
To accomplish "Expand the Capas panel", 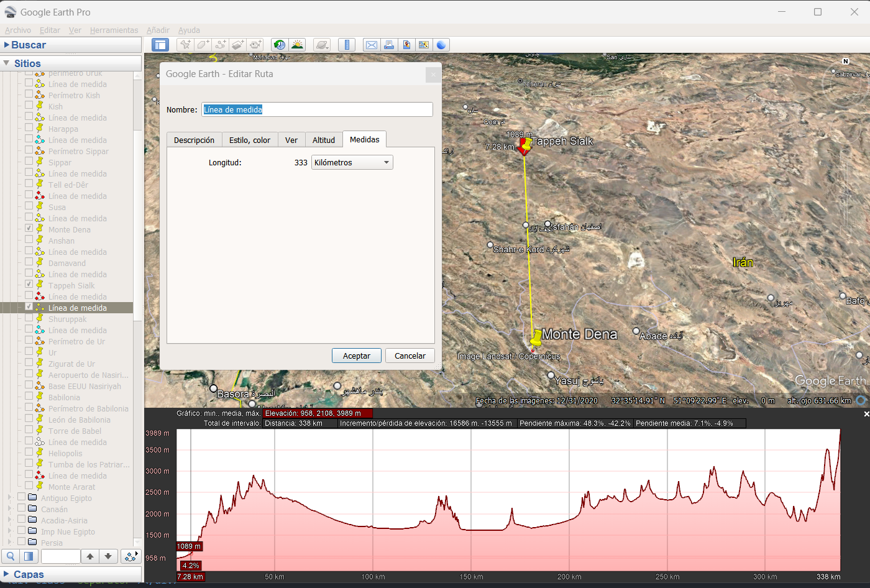I will (x=7, y=574).
